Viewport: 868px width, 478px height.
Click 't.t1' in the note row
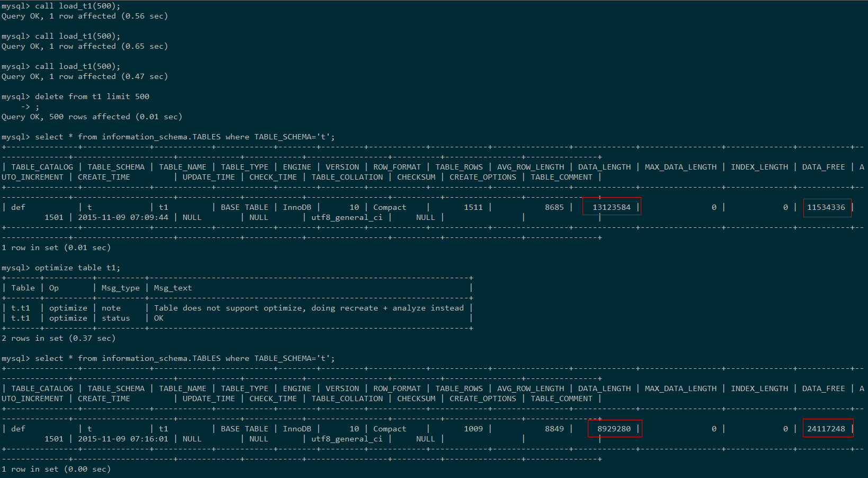21,308
